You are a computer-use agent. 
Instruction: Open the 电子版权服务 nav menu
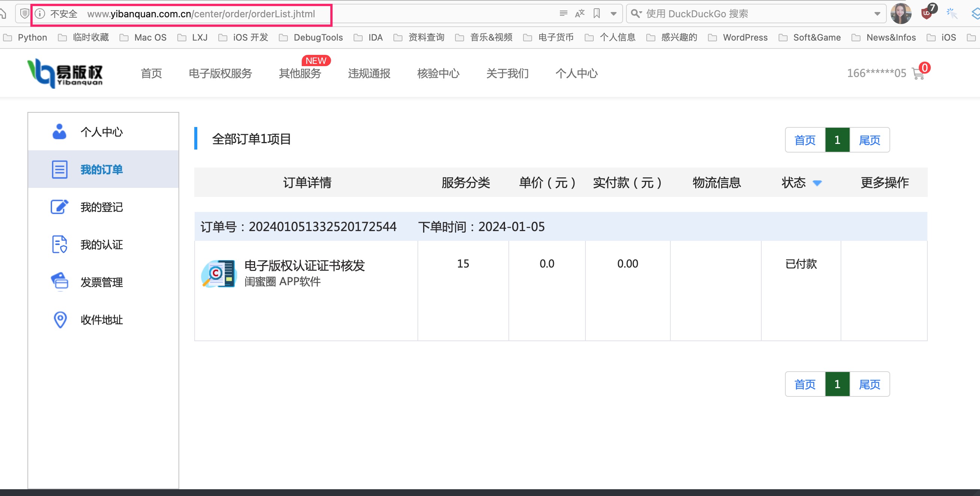click(220, 73)
